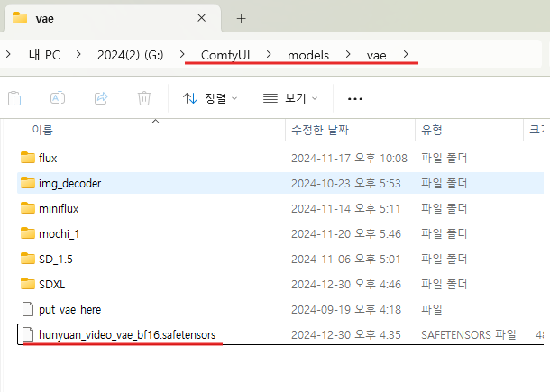This screenshot has width=550, height=392.
Task: Click the miniflux folder name
Action: pos(59,209)
